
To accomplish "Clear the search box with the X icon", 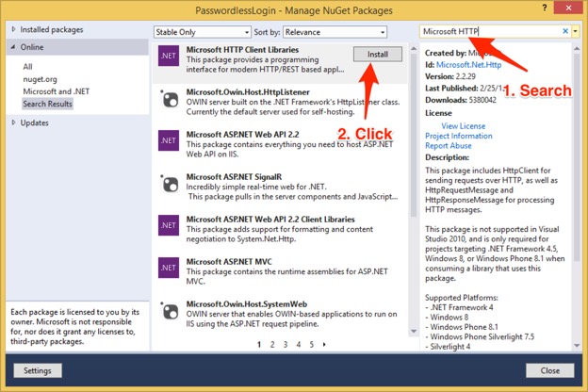I will click(565, 31).
